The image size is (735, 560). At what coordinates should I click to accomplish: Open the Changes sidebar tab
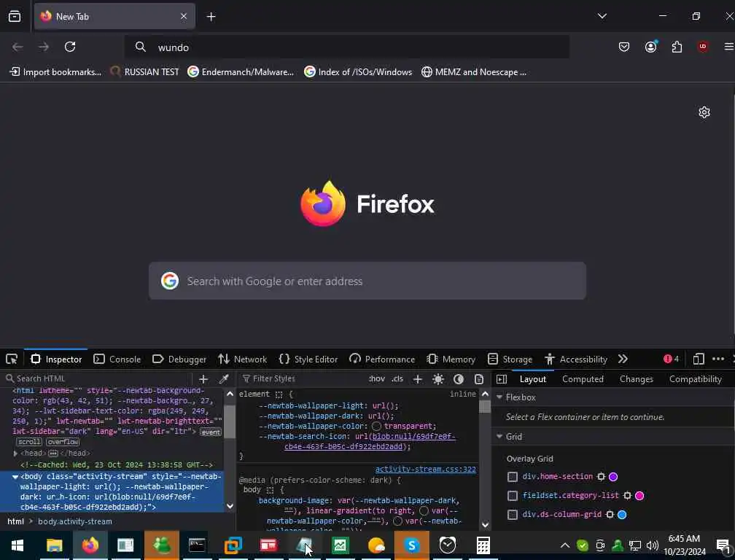coord(636,379)
